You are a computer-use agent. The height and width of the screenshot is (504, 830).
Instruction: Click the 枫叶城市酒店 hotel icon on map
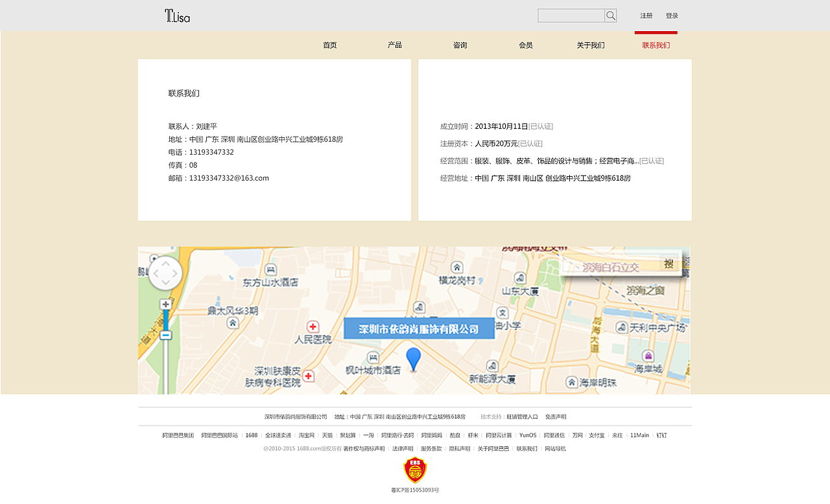pyautogui.click(x=373, y=358)
